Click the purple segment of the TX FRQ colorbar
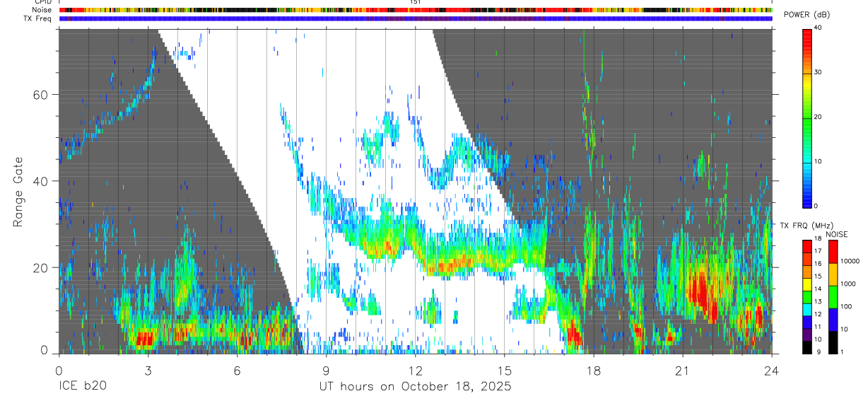This screenshot has width=868, height=401. point(807,335)
